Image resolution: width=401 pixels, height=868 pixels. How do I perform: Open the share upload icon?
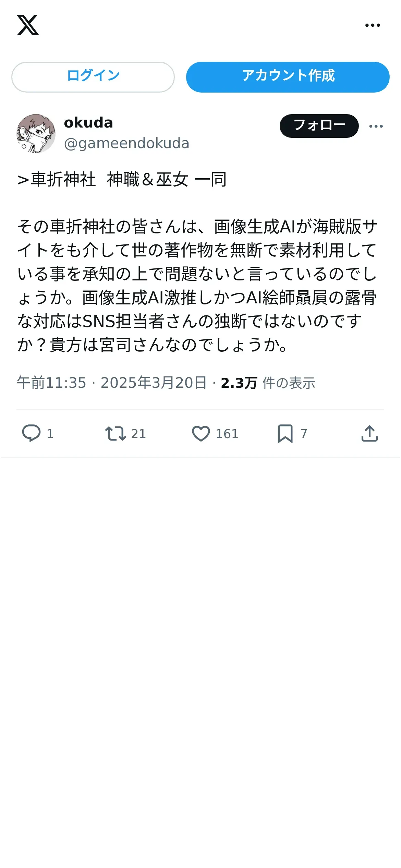click(x=369, y=433)
